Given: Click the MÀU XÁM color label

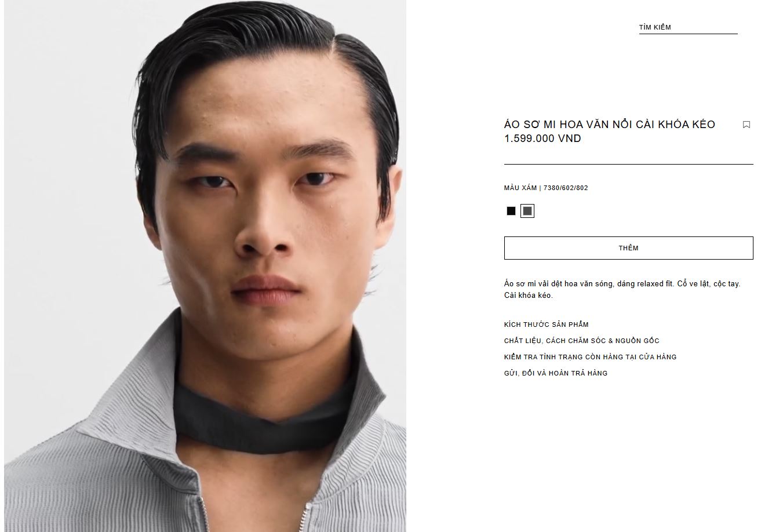Looking at the screenshot, I should click(520, 188).
